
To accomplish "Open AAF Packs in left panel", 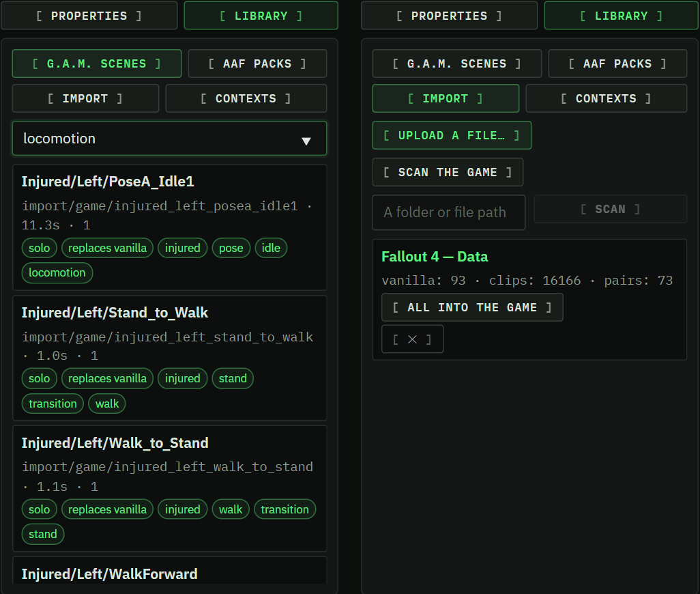I will [x=257, y=63].
